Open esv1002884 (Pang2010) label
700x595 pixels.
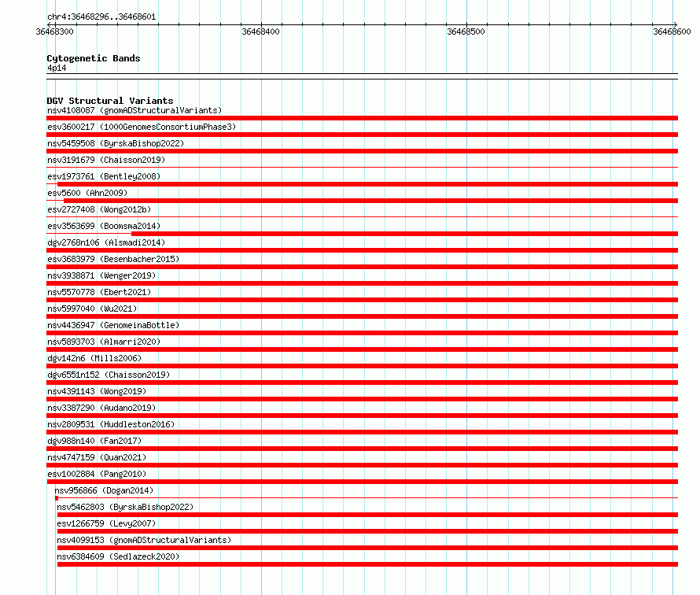point(97,474)
